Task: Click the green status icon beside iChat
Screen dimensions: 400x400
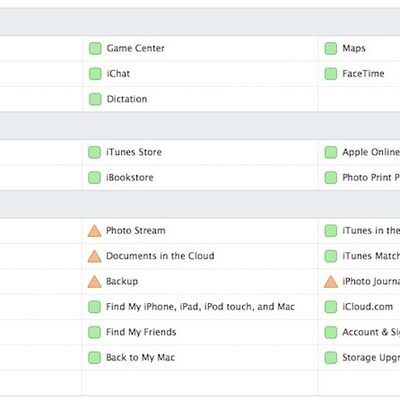Action: [x=95, y=74]
